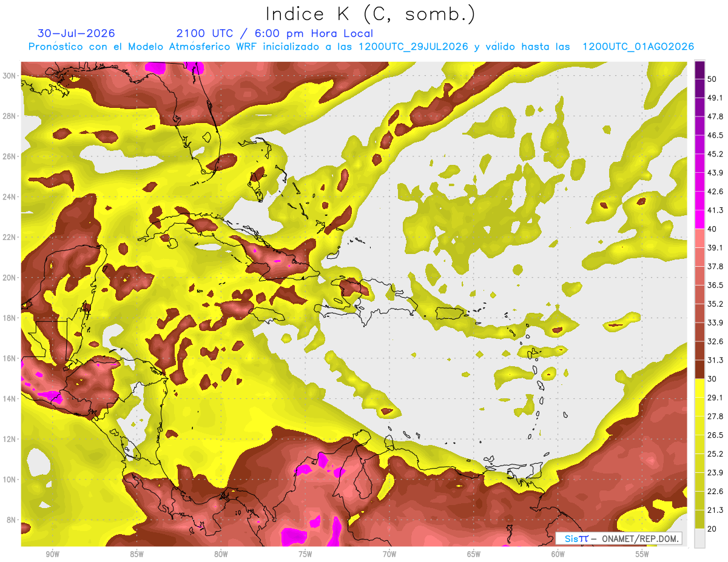Click the 26N latitude axis label
Image resolution: width=728 pixels, height=562 pixels.
click(x=9, y=156)
